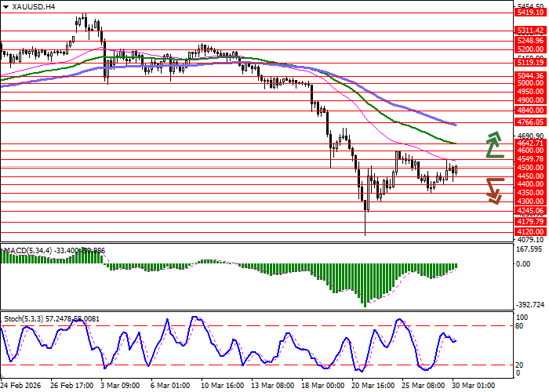Click the 10 Mar 16:00 time axis label
The width and height of the screenshot is (549, 392).
(x=223, y=386)
